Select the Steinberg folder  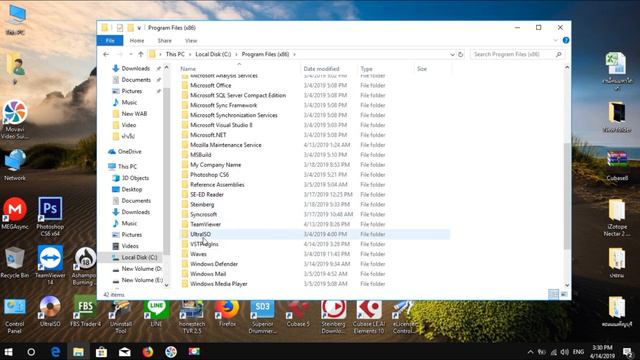pyautogui.click(x=202, y=204)
